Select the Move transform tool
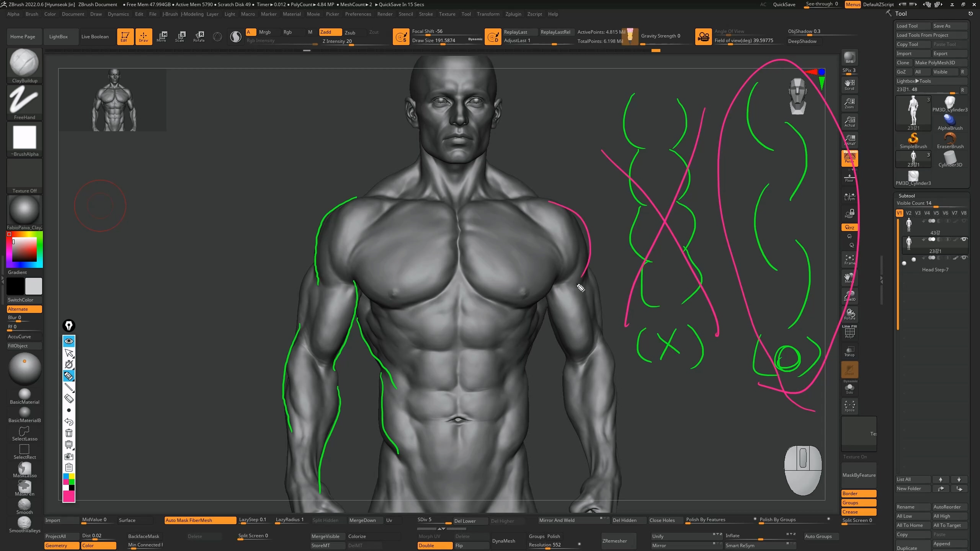The image size is (980, 551). [x=162, y=36]
